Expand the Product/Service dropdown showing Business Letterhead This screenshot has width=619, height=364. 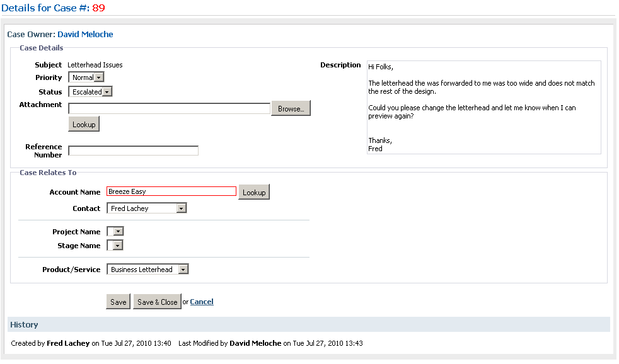coord(148,270)
